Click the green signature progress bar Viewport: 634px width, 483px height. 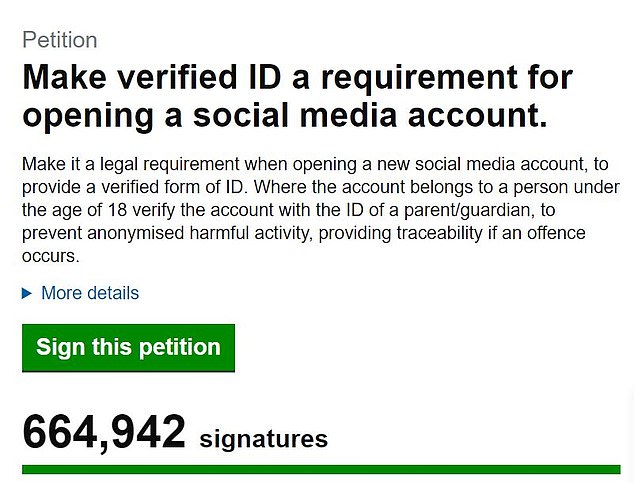point(321,468)
